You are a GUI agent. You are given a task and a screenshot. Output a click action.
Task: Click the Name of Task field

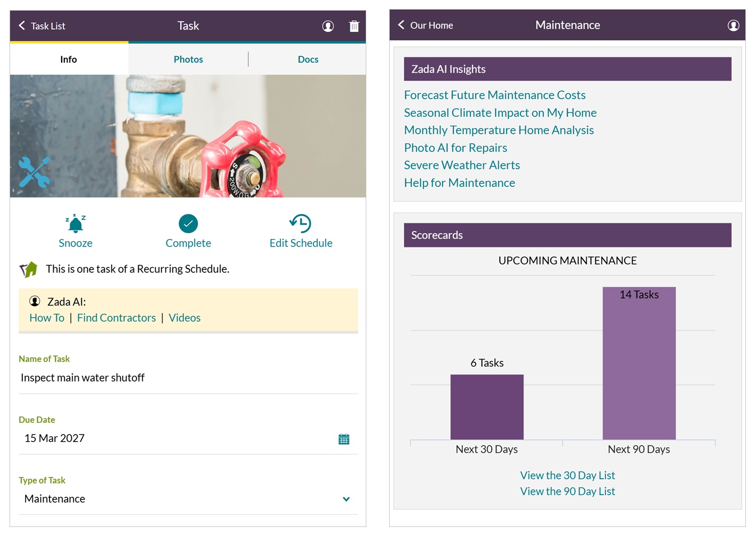coord(188,378)
